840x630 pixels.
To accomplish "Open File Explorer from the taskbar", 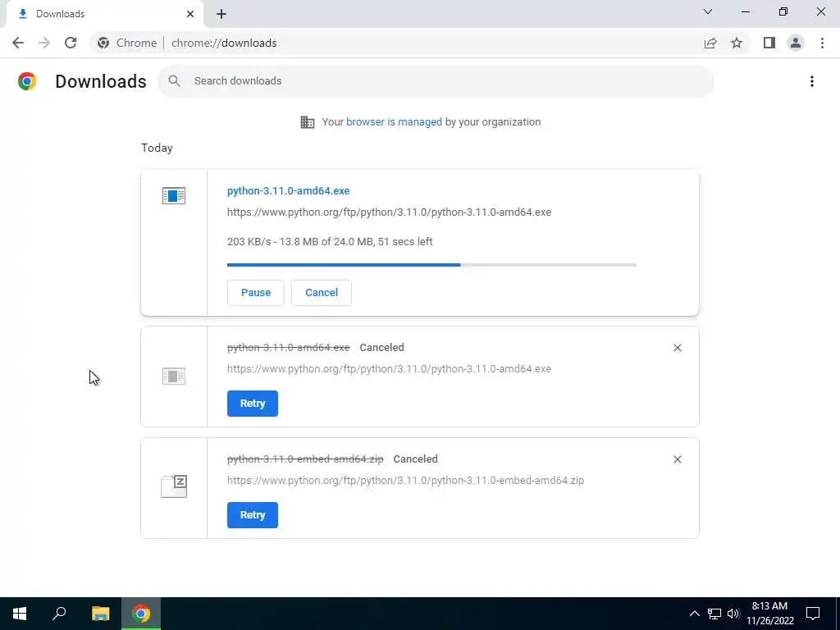I will click(x=100, y=614).
